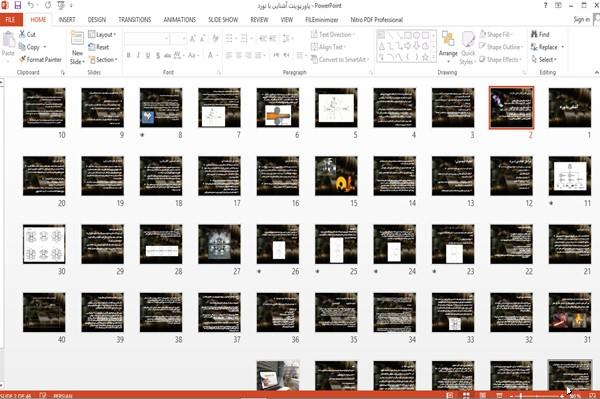Image resolution: width=600 pixels, height=399 pixels.
Task: Open Clipboard pane dialog launcher
Action: tap(63, 72)
